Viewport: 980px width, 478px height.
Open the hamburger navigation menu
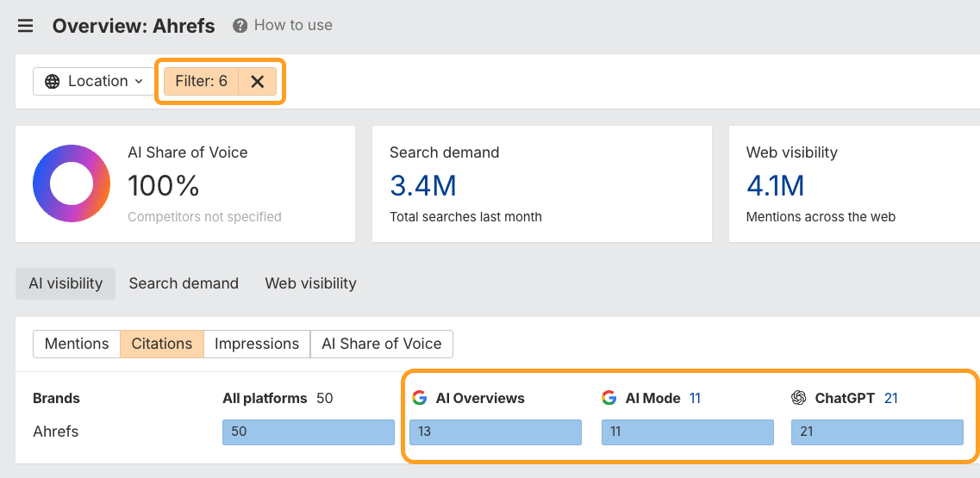point(25,26)
